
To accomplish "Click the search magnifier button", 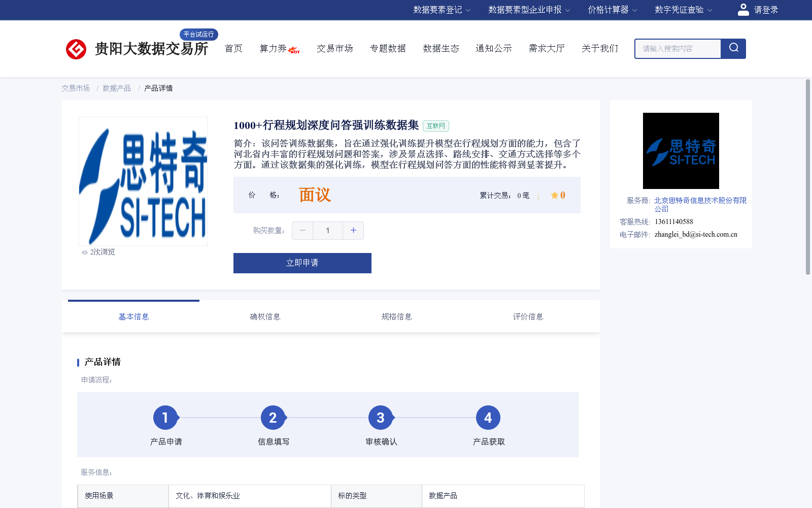I will (x=733, y=49).
